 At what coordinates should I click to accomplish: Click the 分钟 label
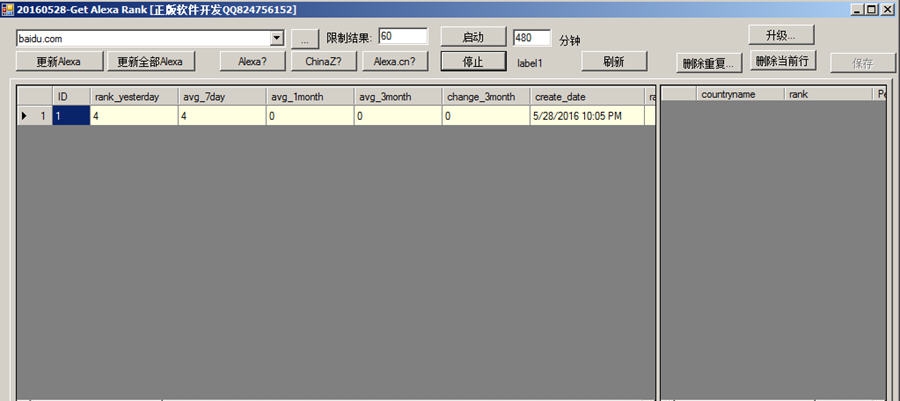(569, 41)
